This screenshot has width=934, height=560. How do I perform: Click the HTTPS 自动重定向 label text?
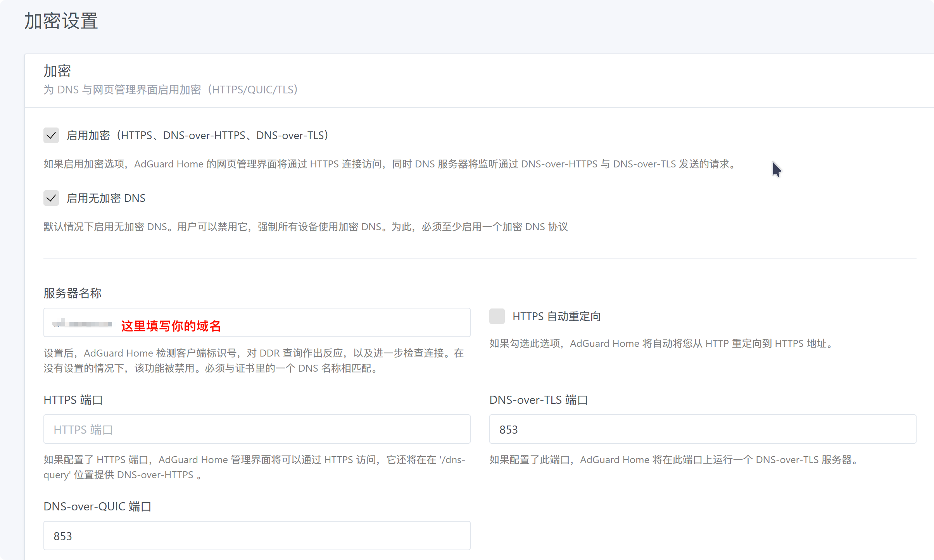pyautogui.click(x=556, y=317)
